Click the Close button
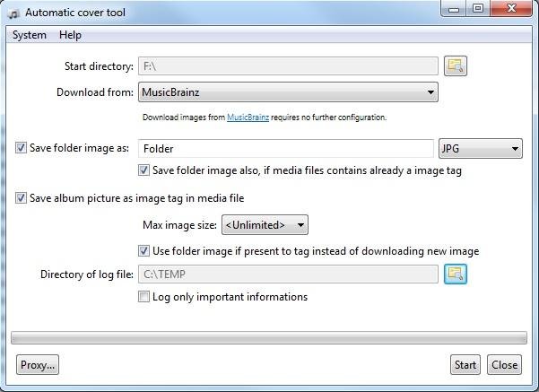Viewport: 539px width, 392px height. [504, 364]
